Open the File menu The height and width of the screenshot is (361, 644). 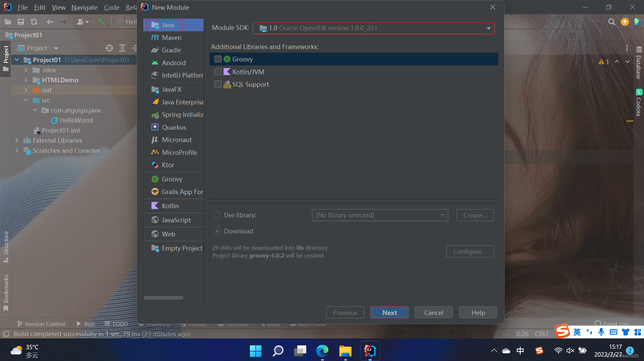(x=22, y=7)
